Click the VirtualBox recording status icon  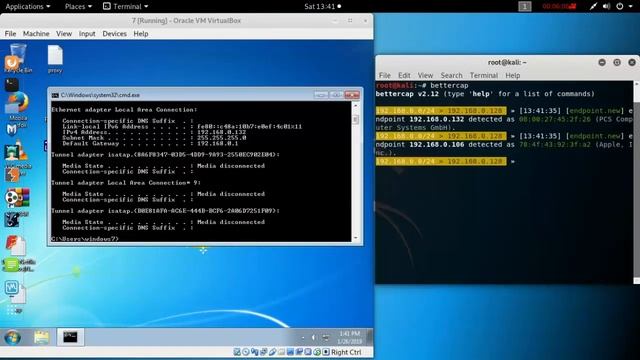click(299, 352)
